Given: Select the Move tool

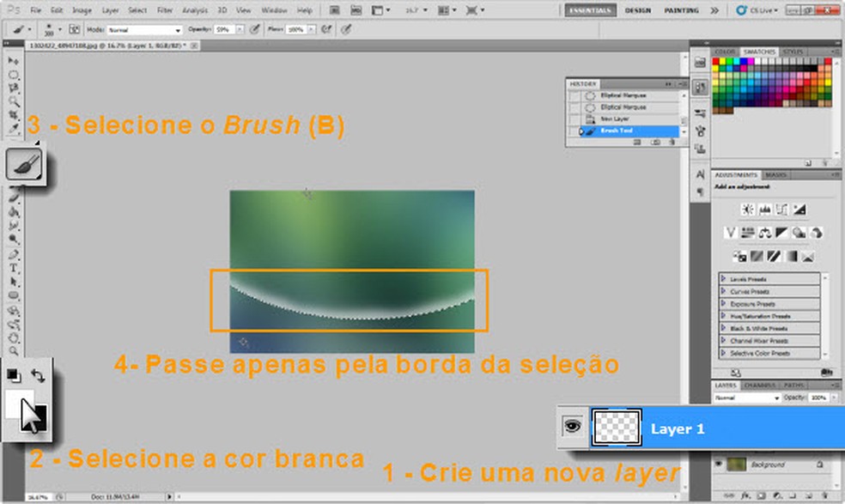Looking at the screenshot, I should coord(14,61).
